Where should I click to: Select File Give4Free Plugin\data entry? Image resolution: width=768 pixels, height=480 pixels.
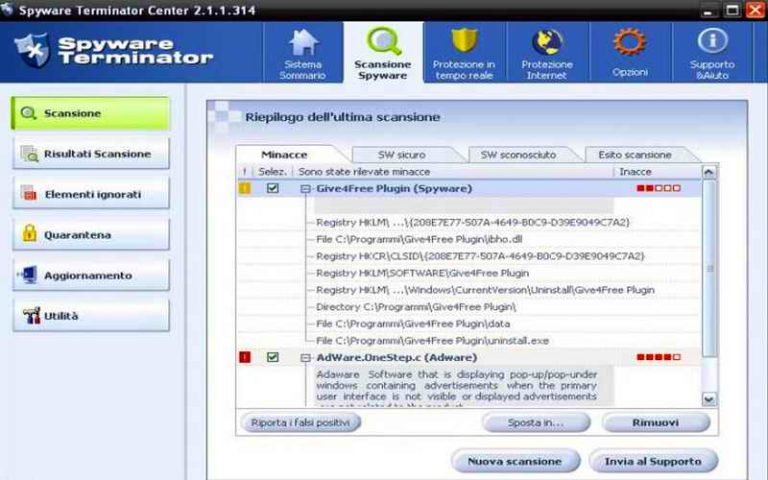click(x=413, y=323)
